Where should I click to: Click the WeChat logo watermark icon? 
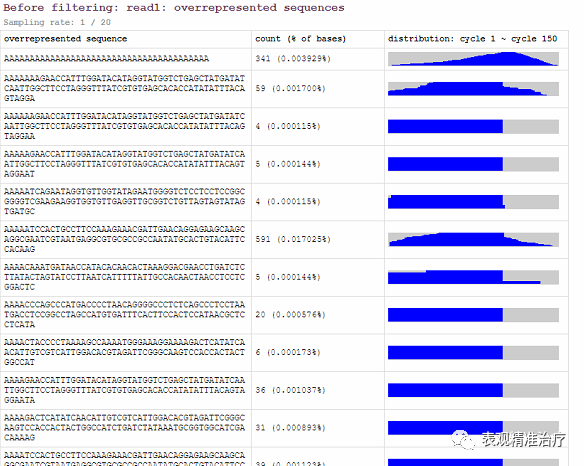[x=463, y=440]
